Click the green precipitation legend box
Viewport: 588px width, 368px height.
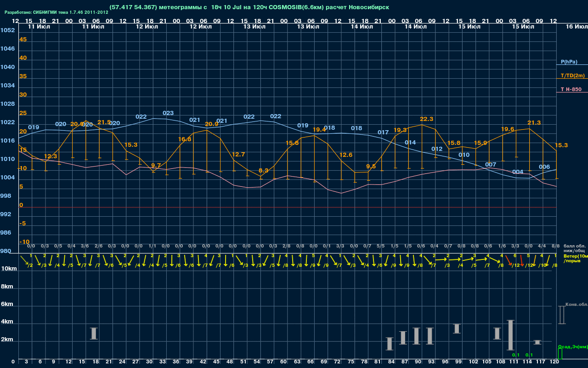(560, 354)
